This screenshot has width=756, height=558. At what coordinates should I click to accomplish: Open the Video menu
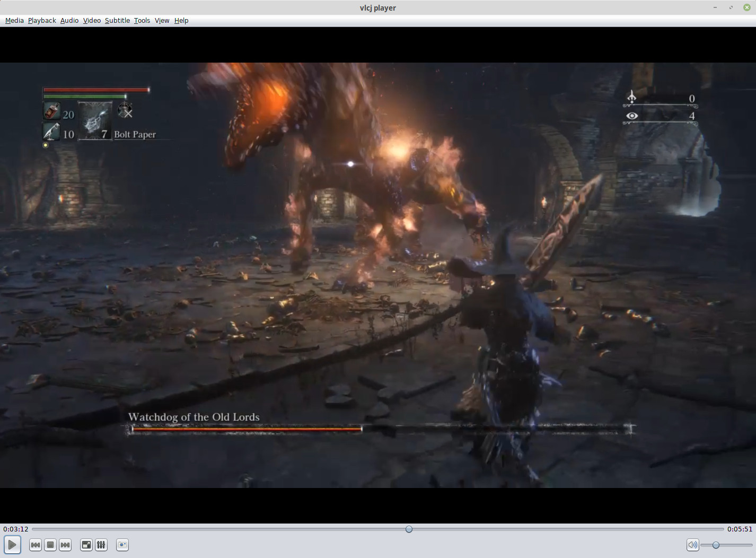click(x=92, y=20)
